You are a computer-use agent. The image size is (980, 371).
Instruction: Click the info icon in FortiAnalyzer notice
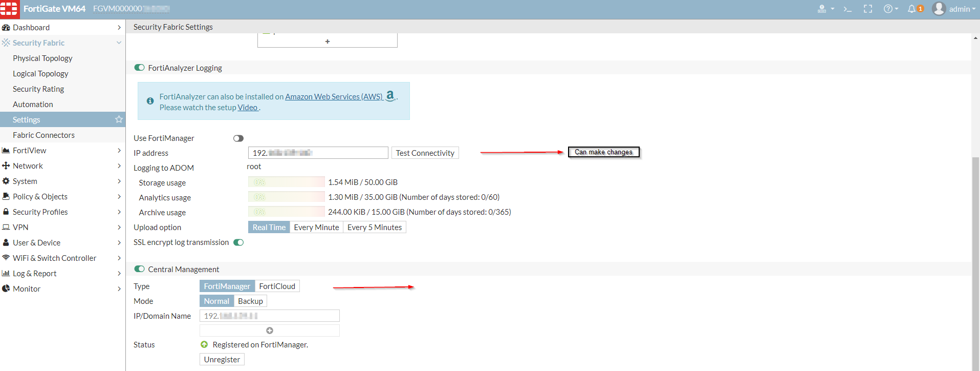coord(150,101)
